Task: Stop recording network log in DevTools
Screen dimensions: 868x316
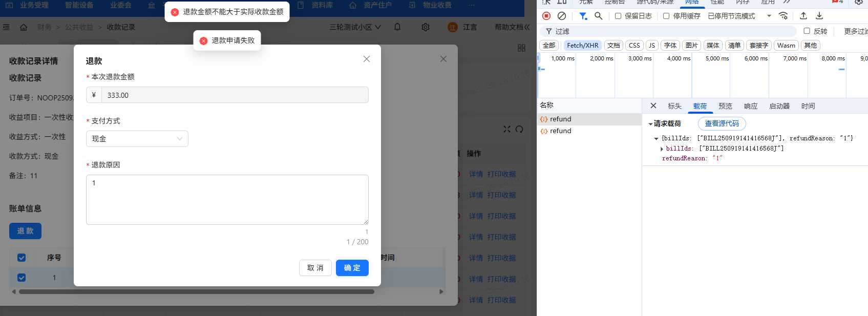Action: [546, 16]
